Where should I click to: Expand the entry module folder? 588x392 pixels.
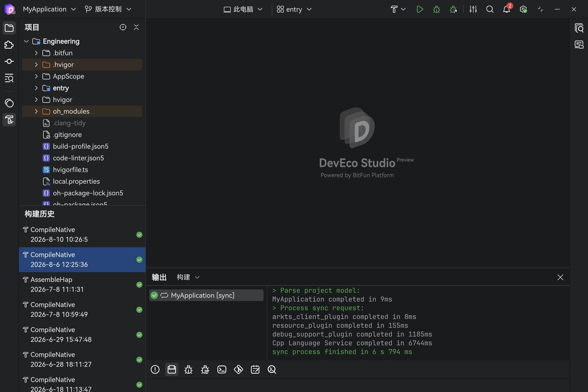[36, 88]
